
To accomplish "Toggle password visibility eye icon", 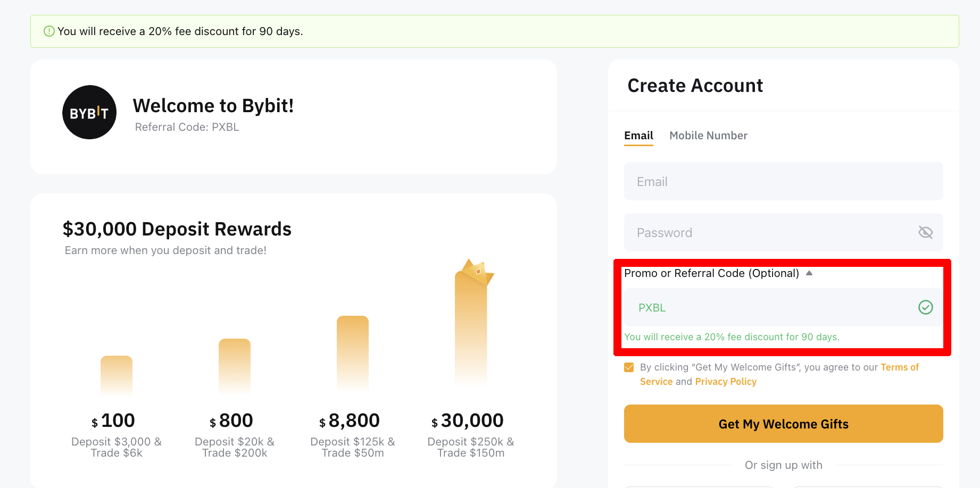I will pyautogui.click(x=926, y=232).
